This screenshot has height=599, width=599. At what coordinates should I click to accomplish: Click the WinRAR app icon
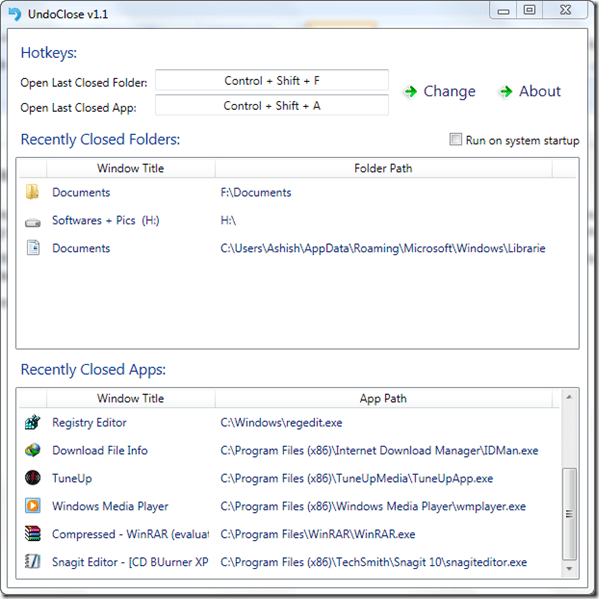click(x=32, y=534)
